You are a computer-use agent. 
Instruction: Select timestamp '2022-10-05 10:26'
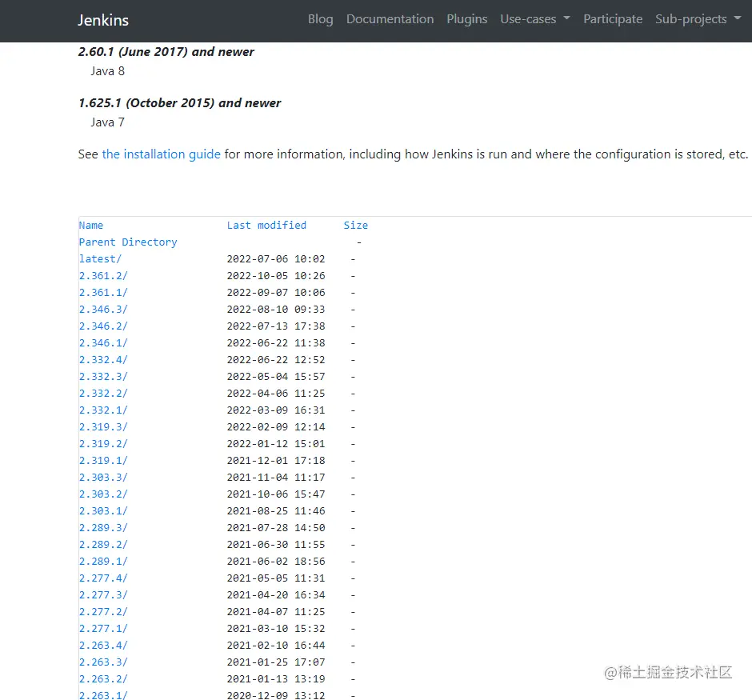[x=276, y=276]
